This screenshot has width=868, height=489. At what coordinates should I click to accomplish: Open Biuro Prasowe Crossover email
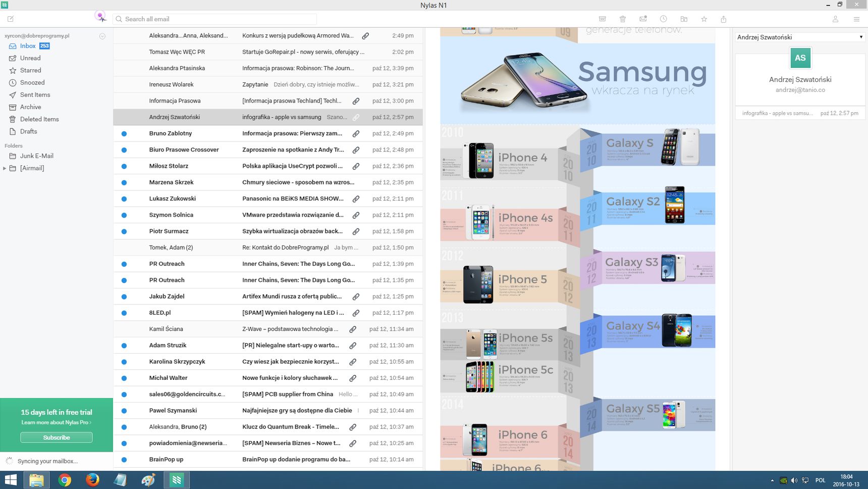point(268,150)
